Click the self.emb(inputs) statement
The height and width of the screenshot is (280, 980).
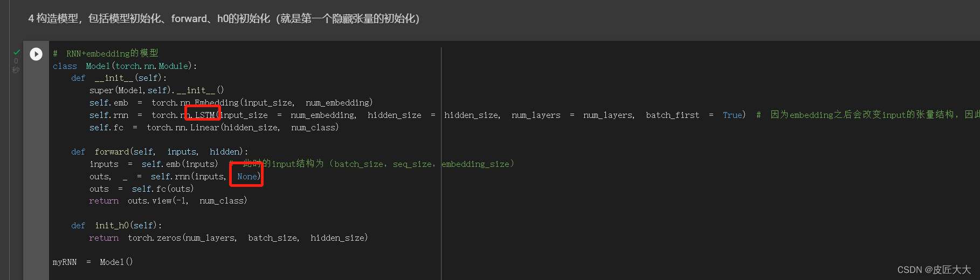[180, 164]
